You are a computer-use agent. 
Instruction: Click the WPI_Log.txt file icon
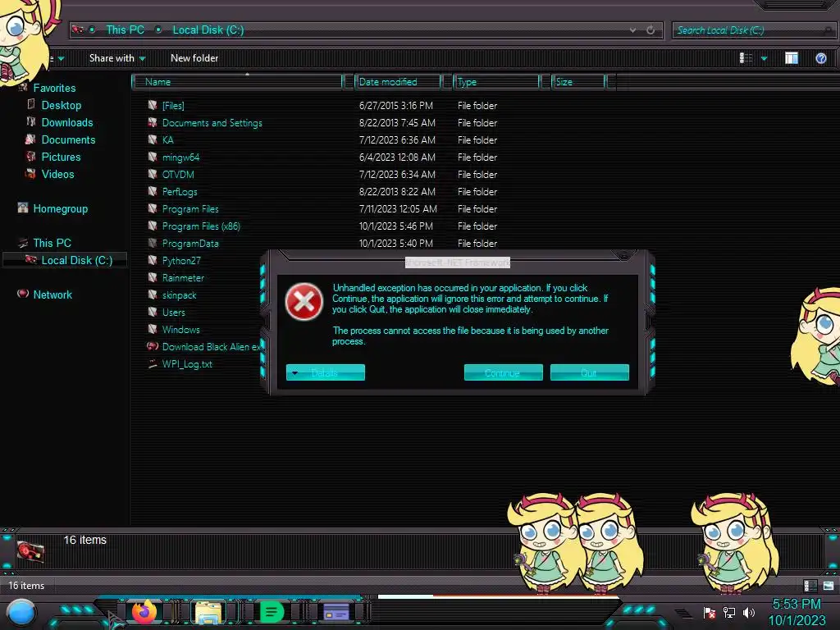(x=153, y=363)
